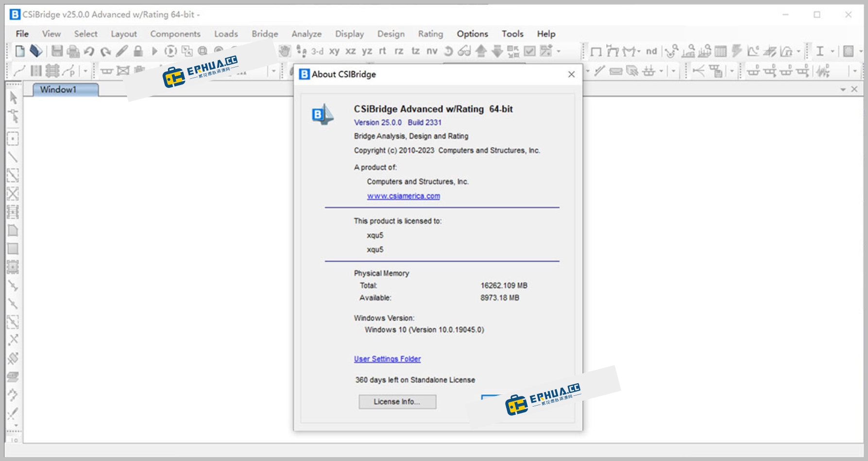This screenshot has height=461, width=868.
Task: Click the checkmark Set Display Options icon
Action: pyautogui.click(x=530, y=51)
